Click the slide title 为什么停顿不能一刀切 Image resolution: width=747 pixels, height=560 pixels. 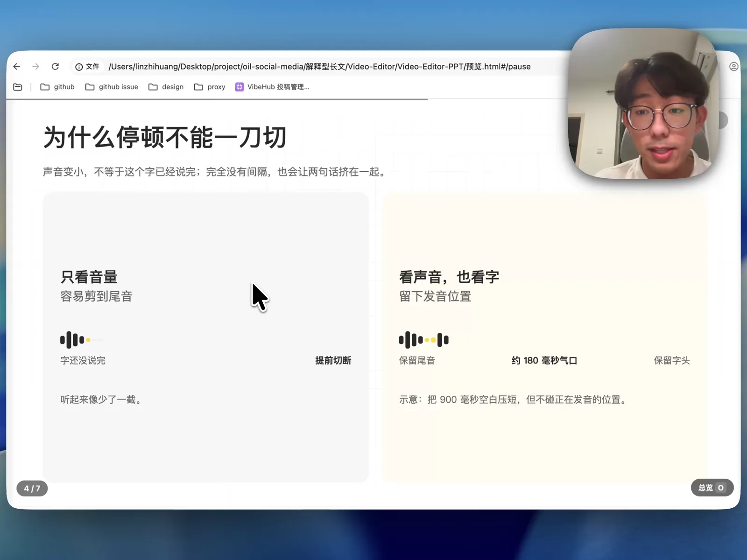[x=165, y=137]
